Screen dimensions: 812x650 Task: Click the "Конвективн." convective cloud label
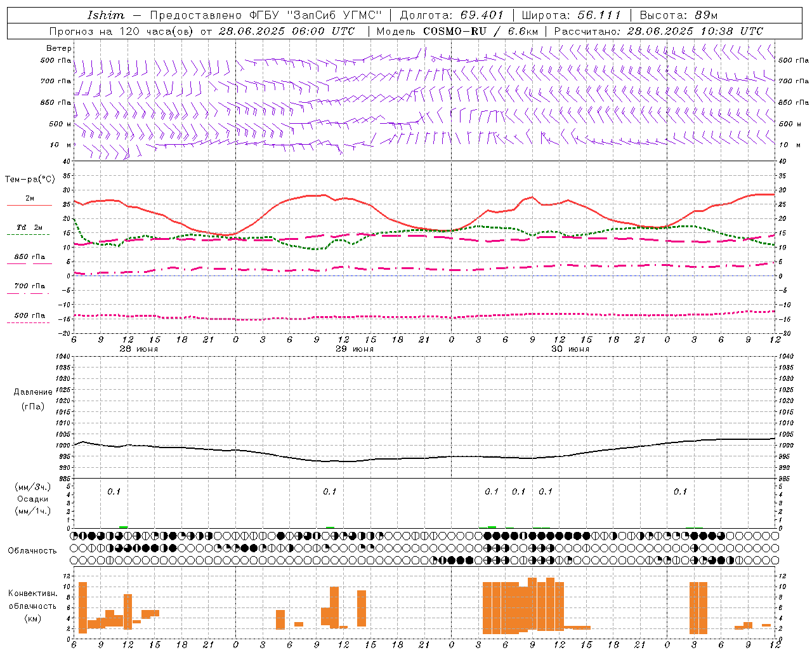(32, 594)
